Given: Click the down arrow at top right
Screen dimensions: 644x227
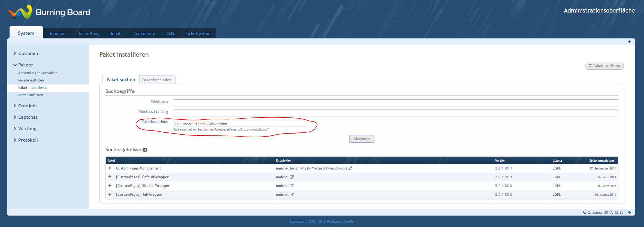Looking at the screenshot, I should click(629, 41).
